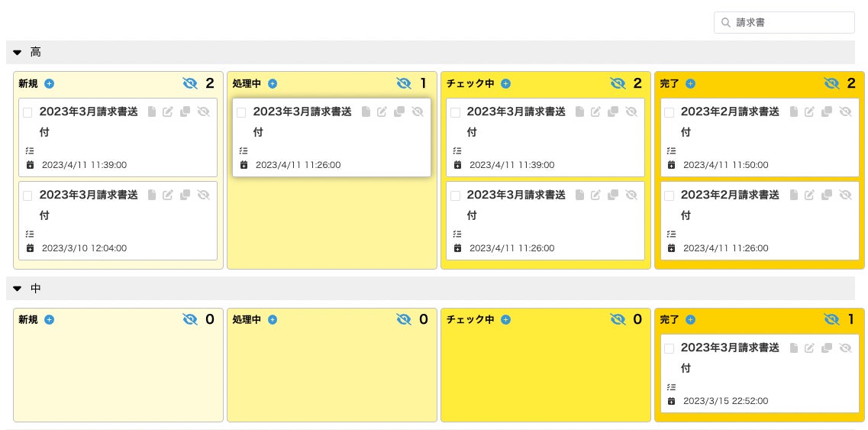The width and height of the screenshot is (868, 430).
Task: Open 2023年2月請求書送付 card dated 11:50:00
Action: (730, 122)
